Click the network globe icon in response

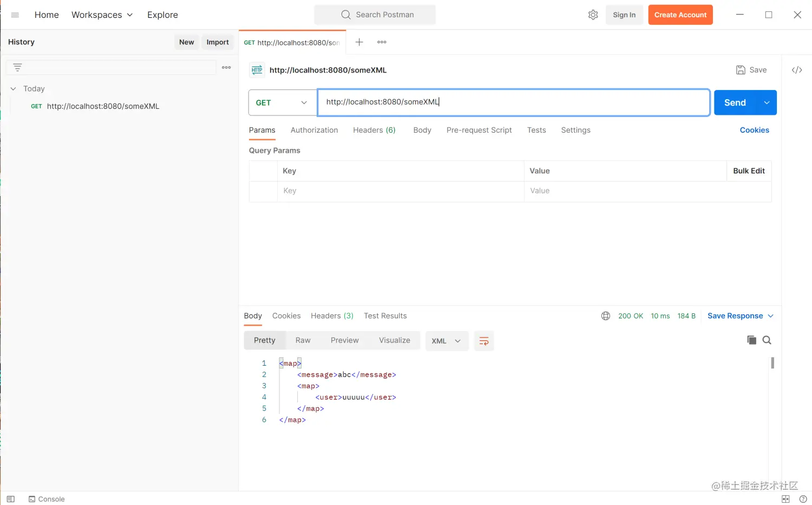click(606, 316)
